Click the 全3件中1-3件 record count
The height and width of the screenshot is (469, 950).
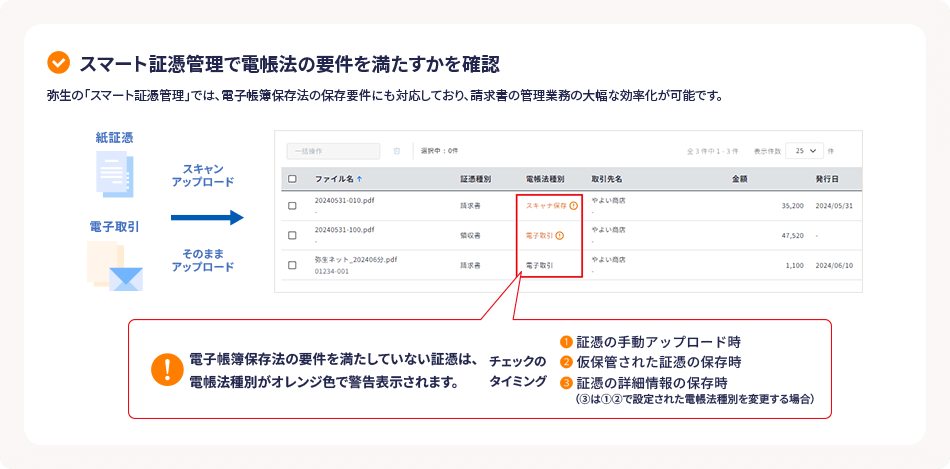(x=712, y=151)
